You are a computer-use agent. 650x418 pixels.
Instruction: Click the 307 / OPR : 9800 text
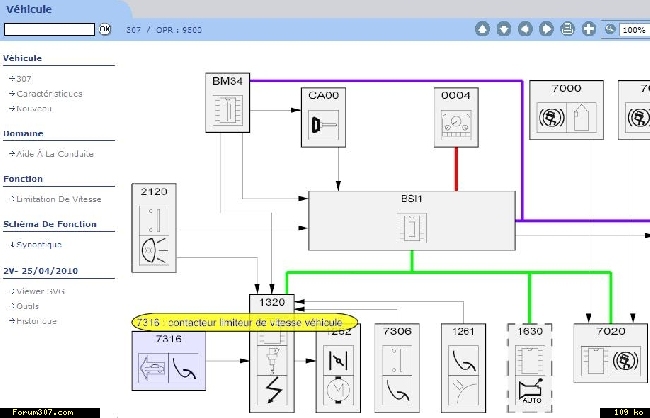(x=164, y=30)
